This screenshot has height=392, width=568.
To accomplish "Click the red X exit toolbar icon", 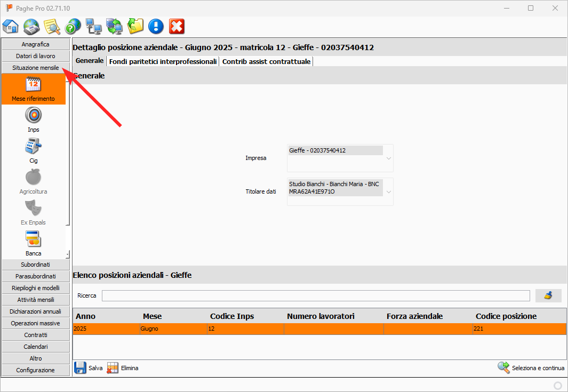I will pos(177,26).
